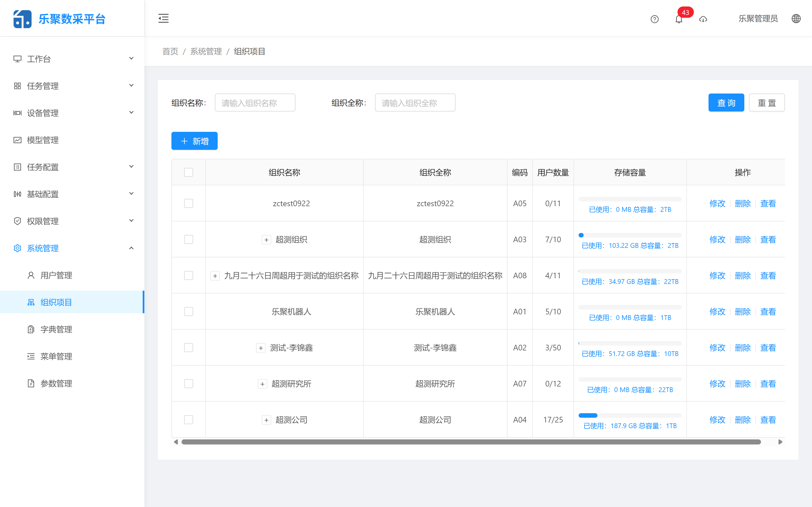Check the checkbox for 乐聚机器人 row
Screen dimensions: 812x507
pos(189,311)
